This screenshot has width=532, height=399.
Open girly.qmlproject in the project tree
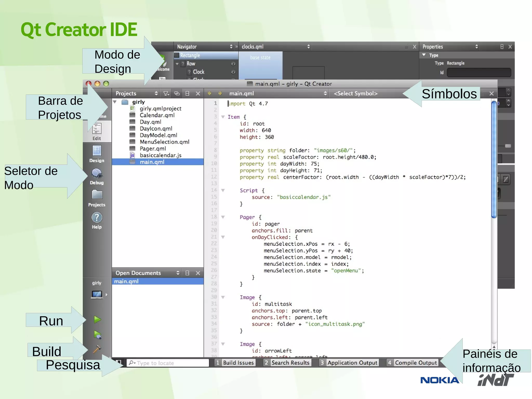[161, 109]
